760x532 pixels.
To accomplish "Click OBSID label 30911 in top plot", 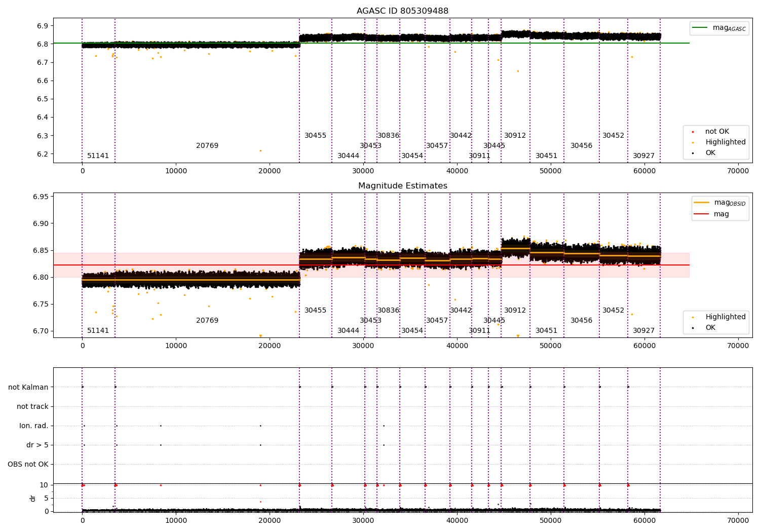I will (479, 156).
